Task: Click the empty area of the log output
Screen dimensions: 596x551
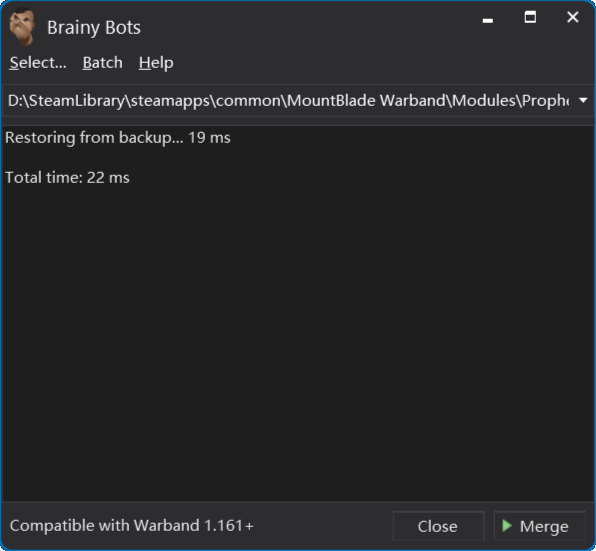Action: point(298,342)
